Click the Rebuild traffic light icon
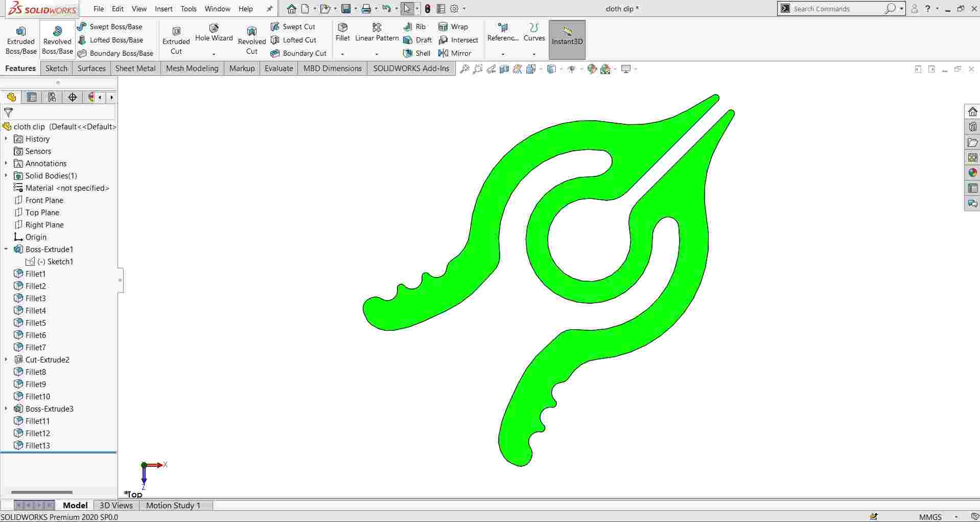The height and width of the screenshot is (522, 980). (428, 9)
